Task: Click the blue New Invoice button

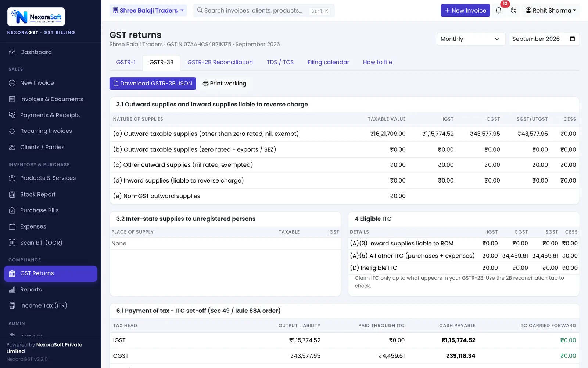Action: pyautogui.click(x=465, y=10)
